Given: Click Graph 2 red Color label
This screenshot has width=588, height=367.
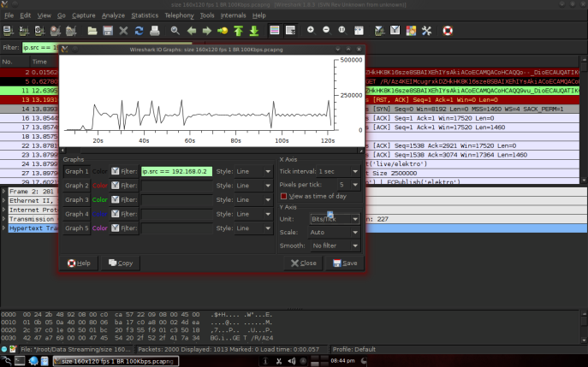Looking at the screenshot, I should click(100, 186).
